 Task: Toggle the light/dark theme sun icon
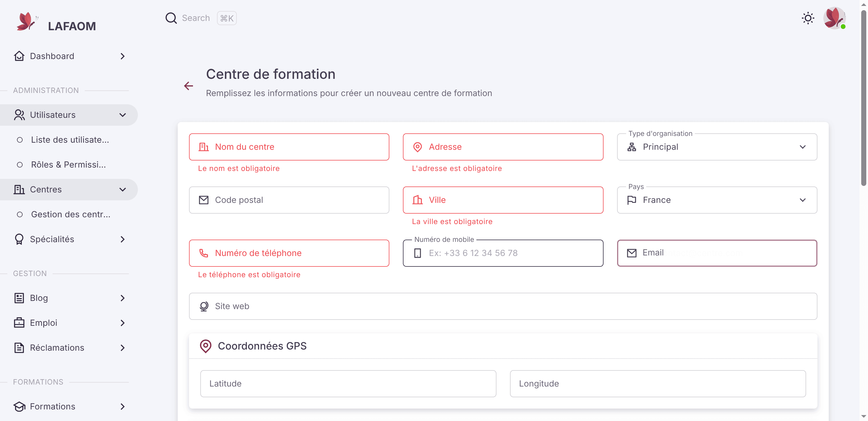click(x=808, y=18)
